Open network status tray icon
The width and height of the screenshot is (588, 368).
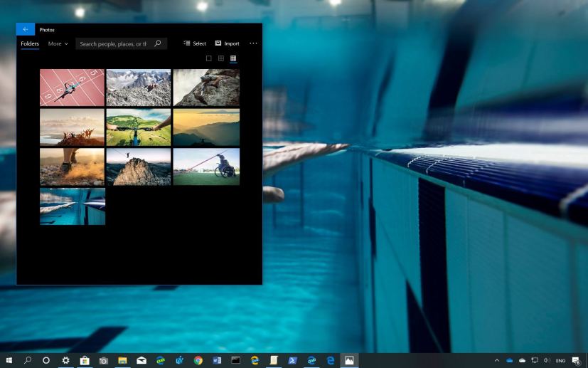(535, 360)
